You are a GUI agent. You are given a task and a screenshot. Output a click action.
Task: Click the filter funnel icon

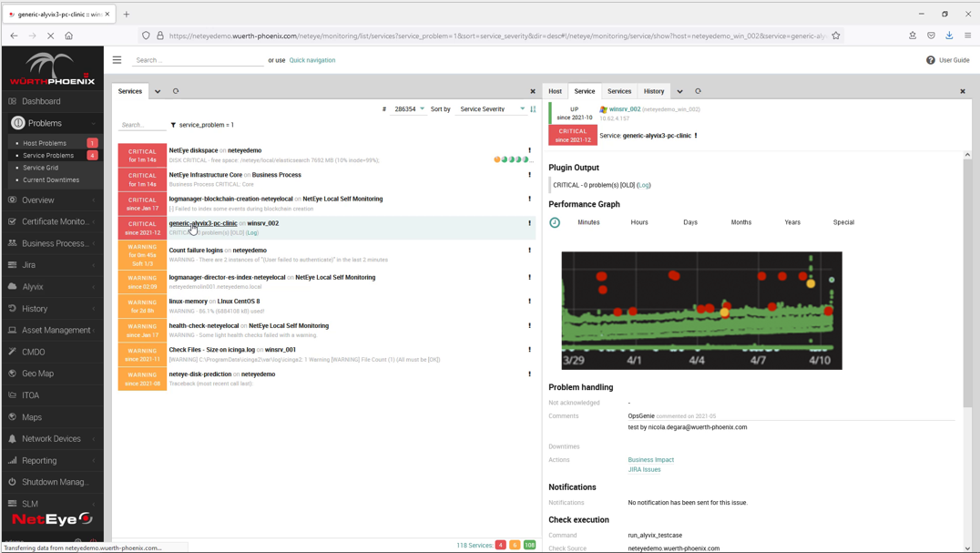click(173, 125)
